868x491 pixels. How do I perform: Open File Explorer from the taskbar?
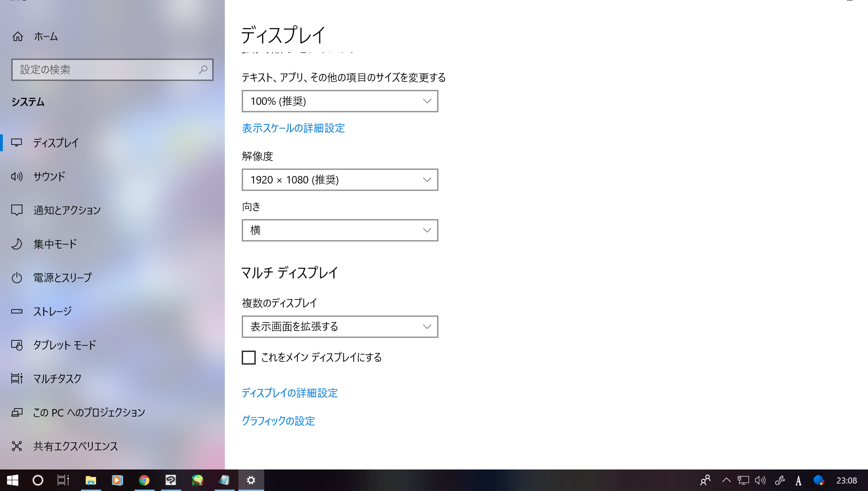pyautogui.click(x=90, y=480)
